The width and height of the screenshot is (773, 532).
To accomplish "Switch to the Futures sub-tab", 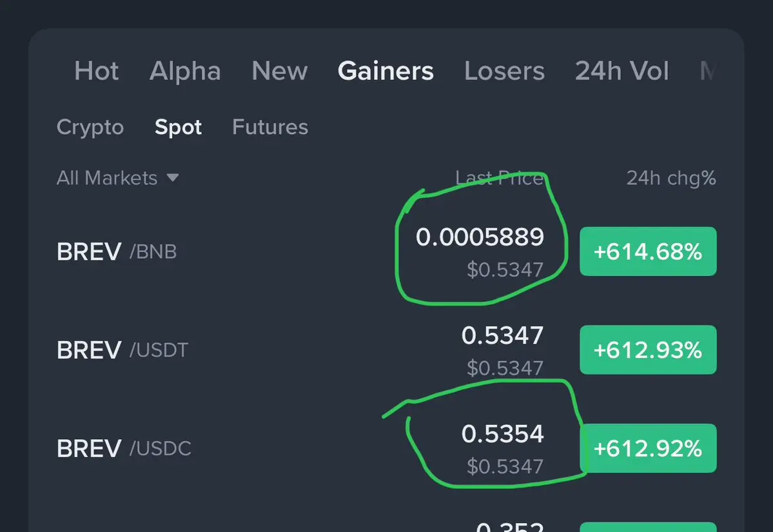I will tap(269, 127).
